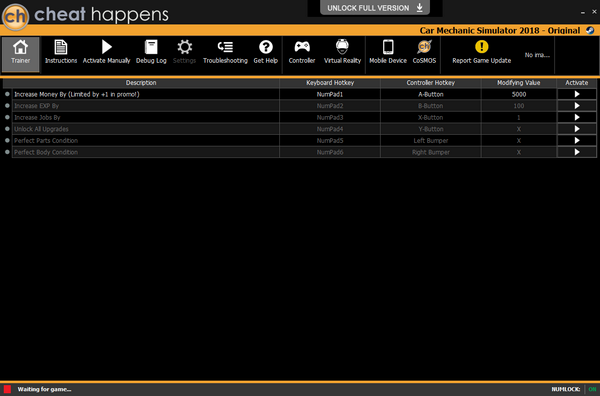Activate the Unlock All Upgrades cheat

click(577, 129)
